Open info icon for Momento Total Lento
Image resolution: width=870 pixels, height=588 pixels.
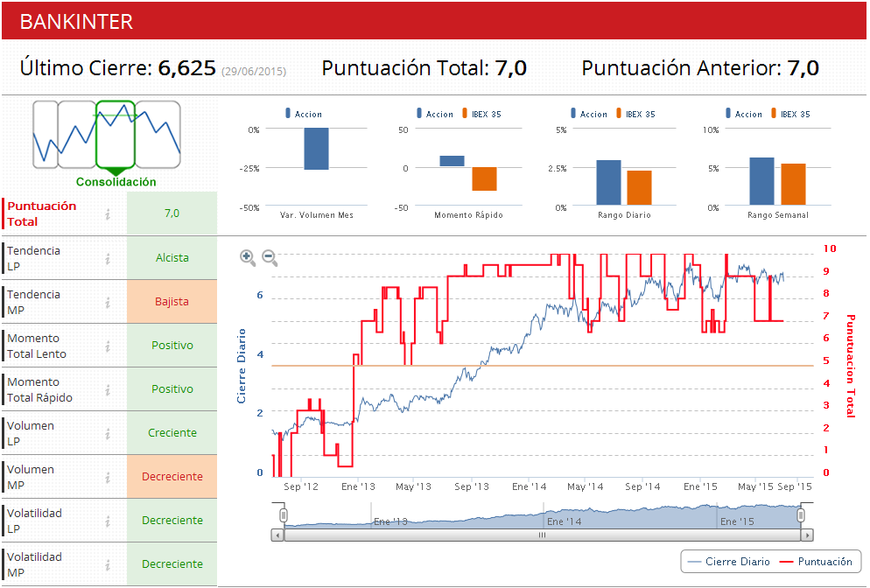(x=108, y=346)
